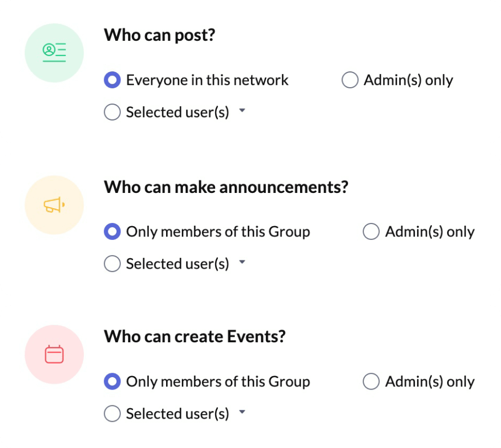
Task: Click the red calendar events icon
Action: point(54,355)
